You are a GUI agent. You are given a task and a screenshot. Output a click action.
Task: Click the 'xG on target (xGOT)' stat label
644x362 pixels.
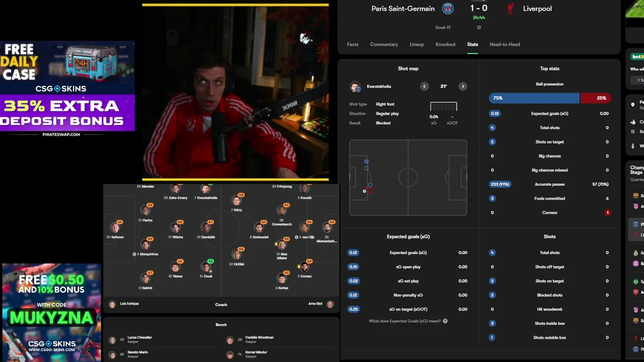(x=408, y=309)
